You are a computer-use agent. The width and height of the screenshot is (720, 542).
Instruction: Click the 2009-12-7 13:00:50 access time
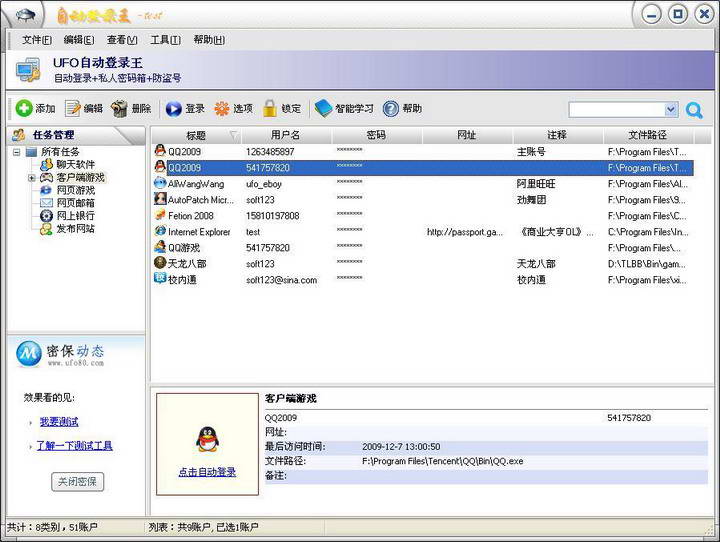point(401,446)
